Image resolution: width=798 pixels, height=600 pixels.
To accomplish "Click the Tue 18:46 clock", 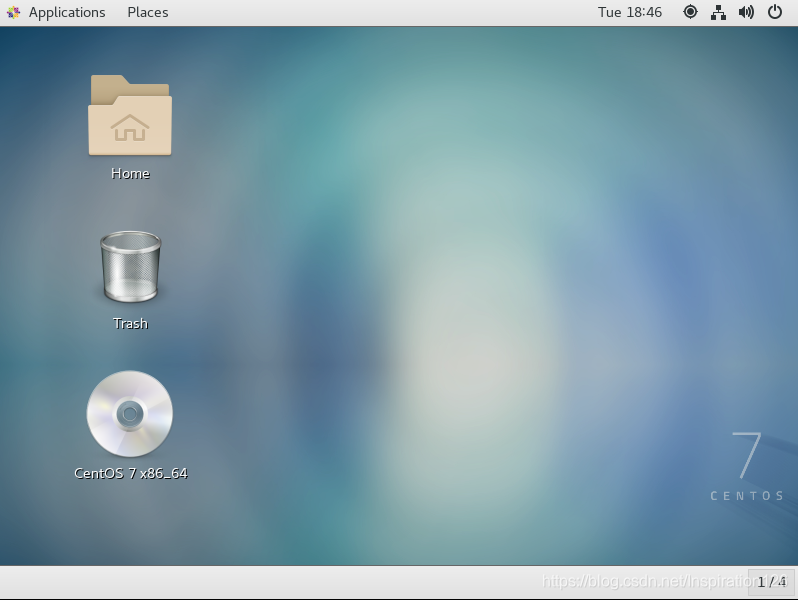I will point(630,12).
